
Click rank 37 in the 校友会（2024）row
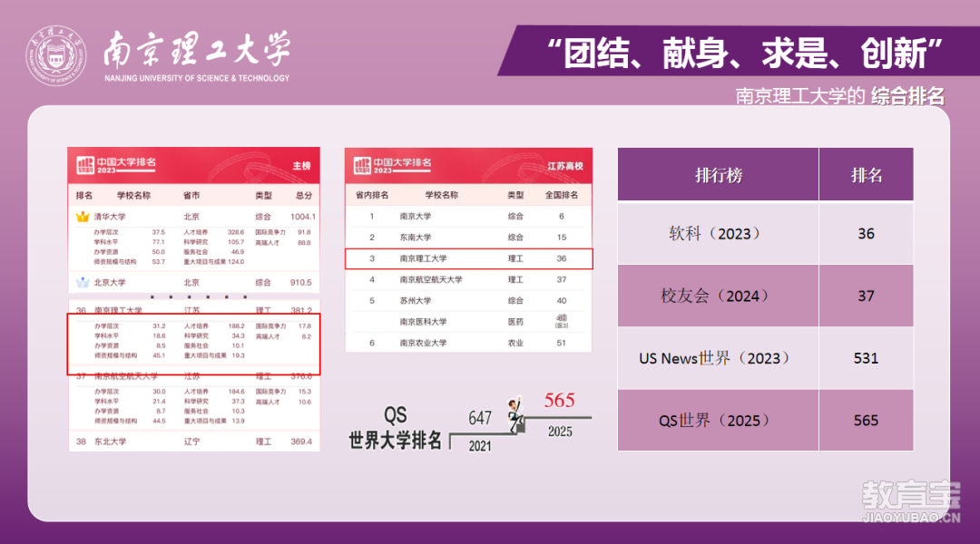(x=867, y=296)
